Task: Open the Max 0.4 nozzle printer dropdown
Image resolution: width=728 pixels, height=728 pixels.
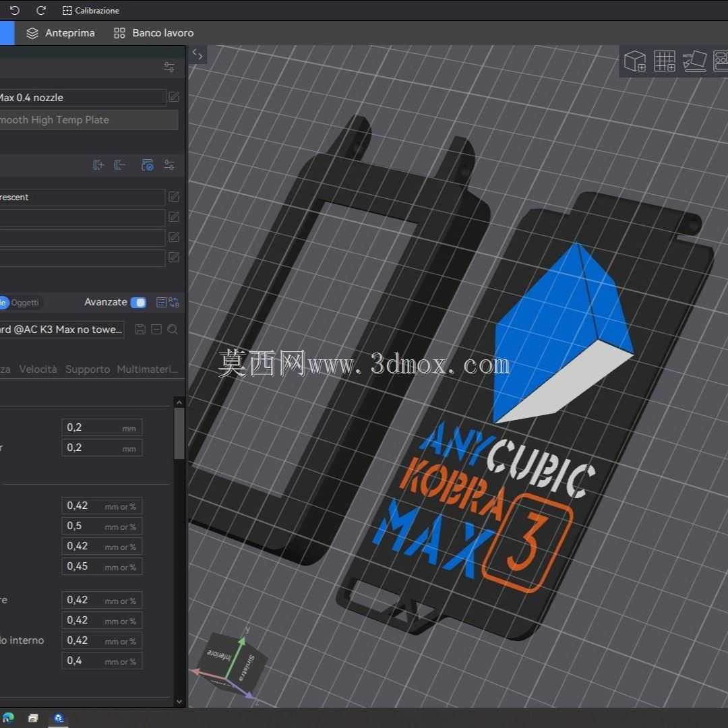Action: coord(82,98)
